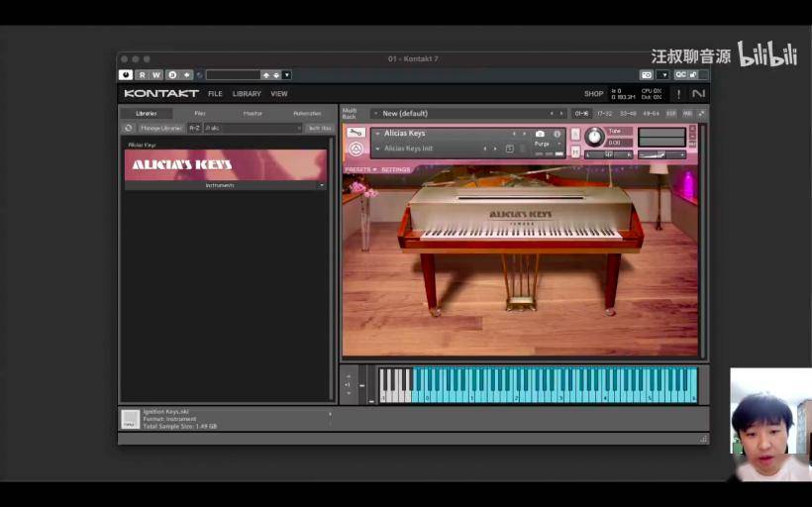
Task: Switch to the Files browser tab
Action: [200, 113]
